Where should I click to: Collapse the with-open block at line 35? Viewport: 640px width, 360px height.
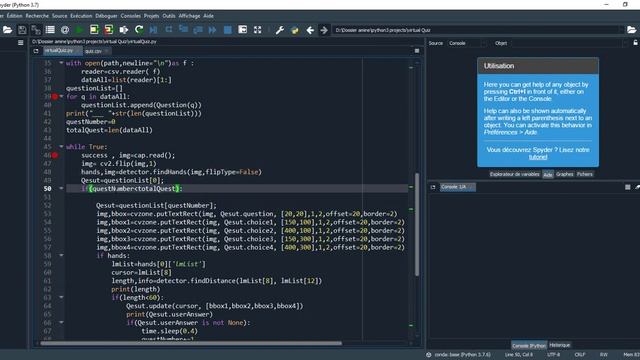click(61, 63)
